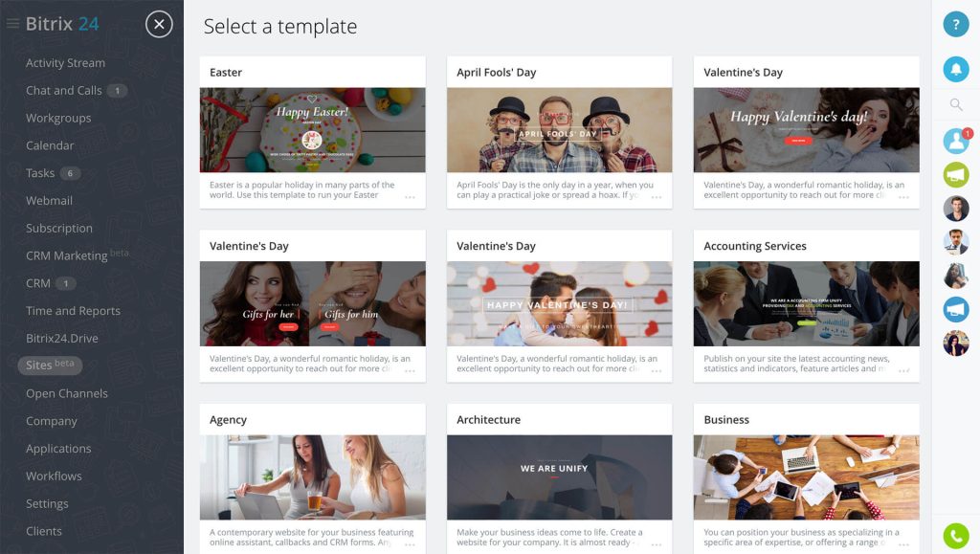Choose the Architecture template thumbnail
The width and height of the screenshot is (980, 554).
click(559, 477)
